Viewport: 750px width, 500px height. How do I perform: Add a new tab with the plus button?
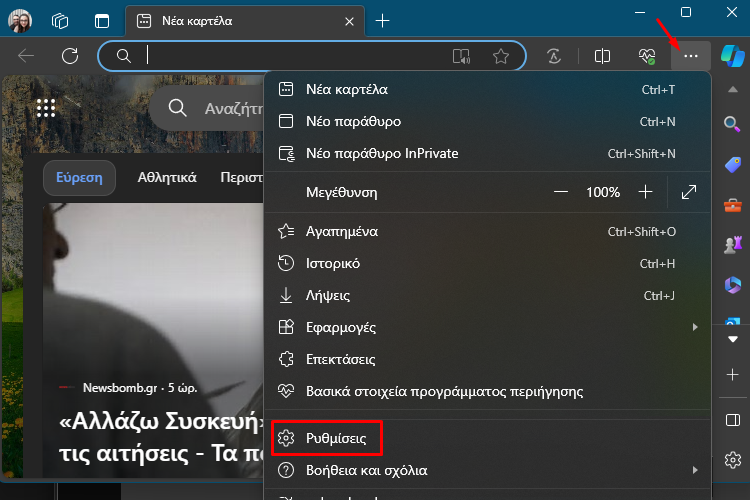click(382, 21)
